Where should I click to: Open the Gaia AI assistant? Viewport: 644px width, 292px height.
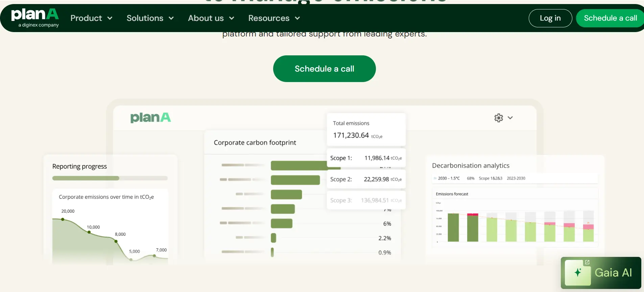pyautogui.click(x=601, y=273)
